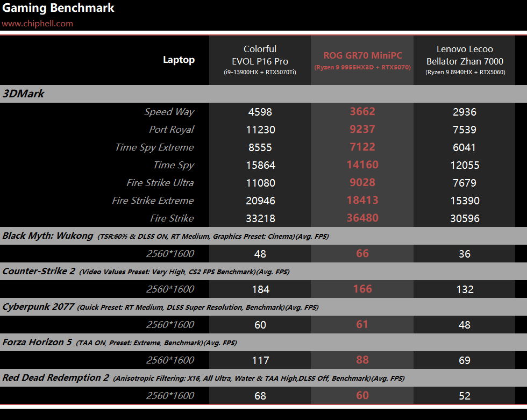
Task: Click the Black Myth: Wukong section heading
Action: [48, 236]
